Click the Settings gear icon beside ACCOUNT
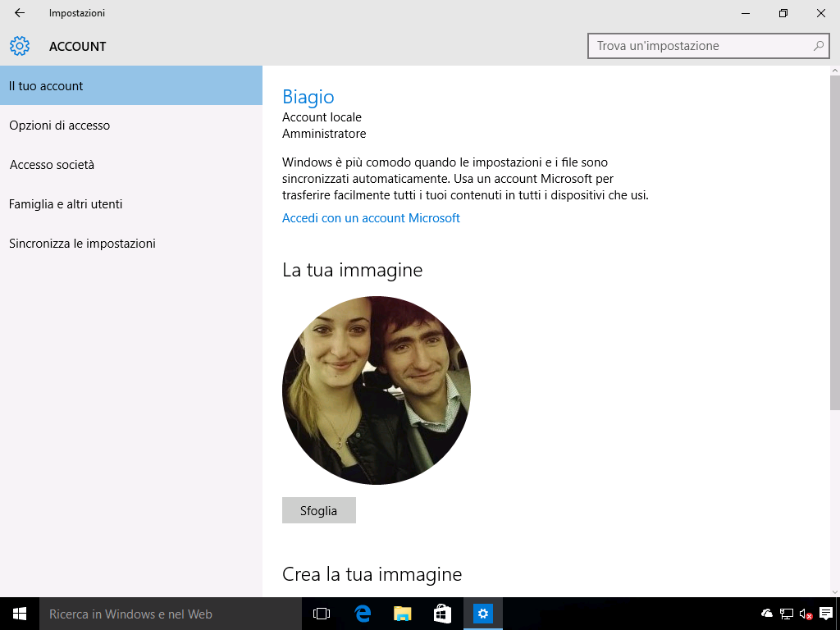This screenshot has height=630, width=840. [20, 46]
